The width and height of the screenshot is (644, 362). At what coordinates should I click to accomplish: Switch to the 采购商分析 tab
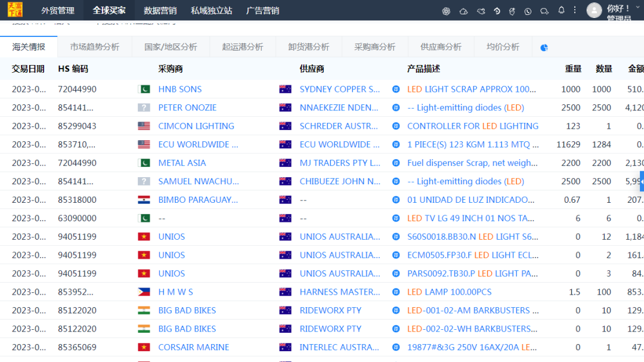pyautogui.click(x=374, y=47)
